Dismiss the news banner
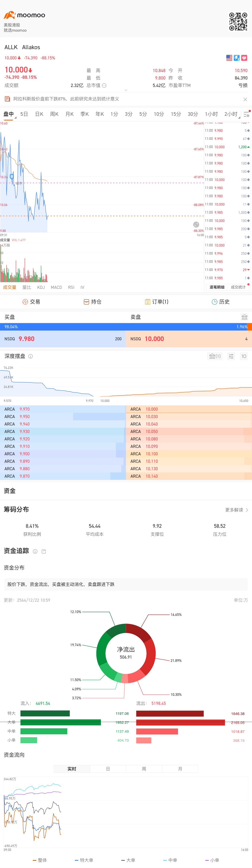The image size is (252, 868). (245, 99)
